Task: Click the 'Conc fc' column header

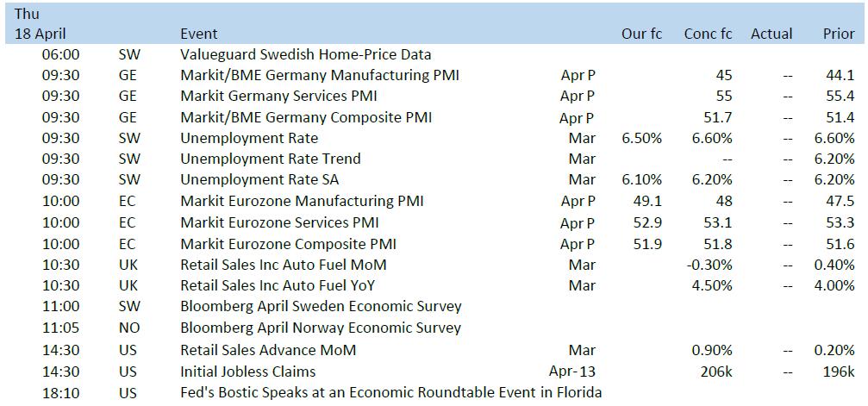Action: click(x=708, y=34)
